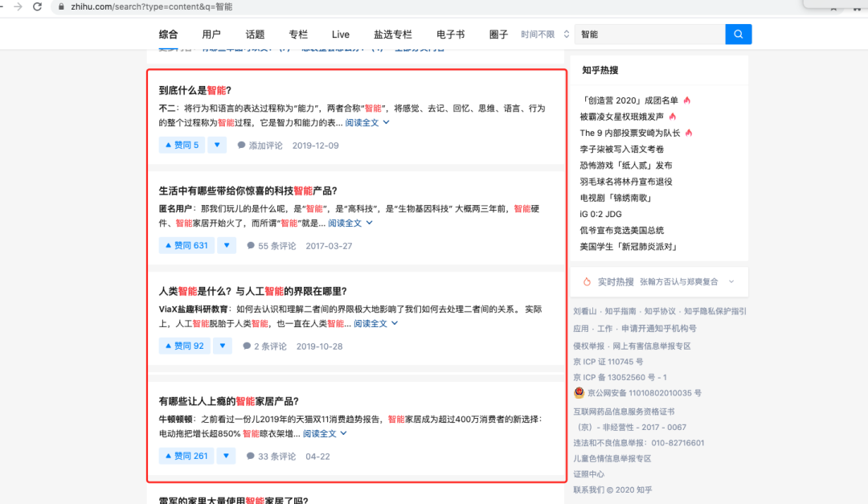Downvote the answer with 赞同 631

[x=227, y=245]
